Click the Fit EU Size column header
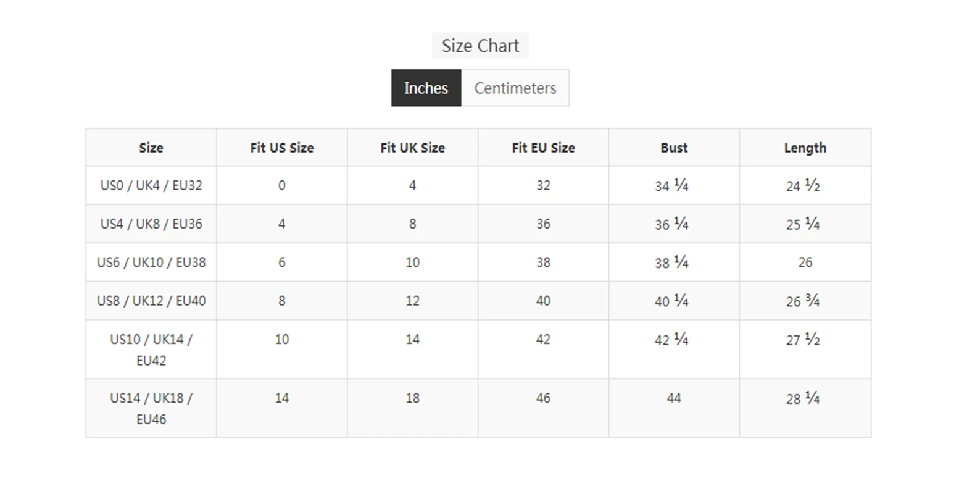980x499 pixels. tap(543, 148)
